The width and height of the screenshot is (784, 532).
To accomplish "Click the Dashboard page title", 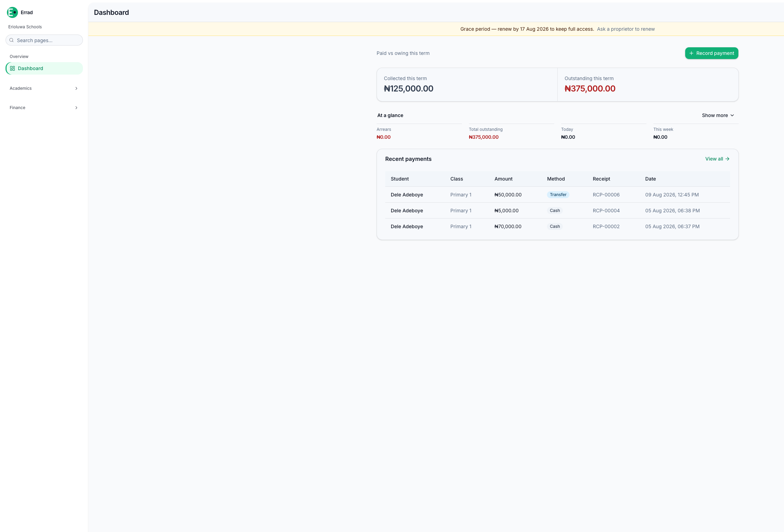I will pyautogui.click(x=111, y=12).
